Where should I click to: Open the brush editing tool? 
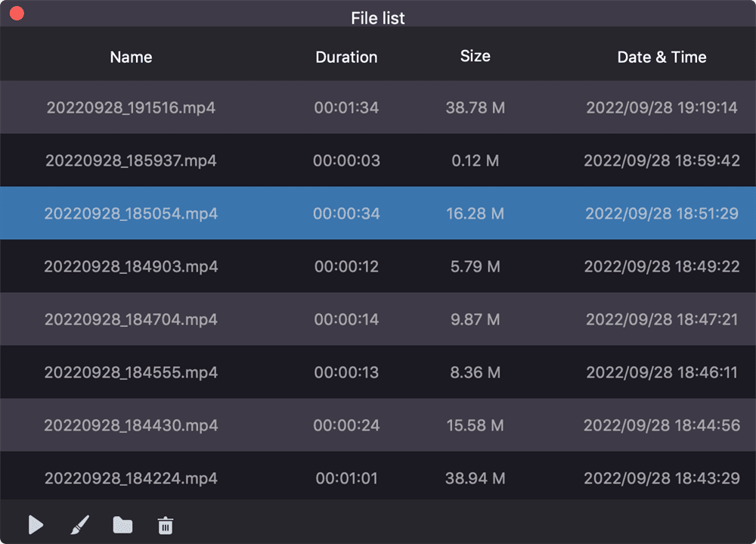click(79, 524)
